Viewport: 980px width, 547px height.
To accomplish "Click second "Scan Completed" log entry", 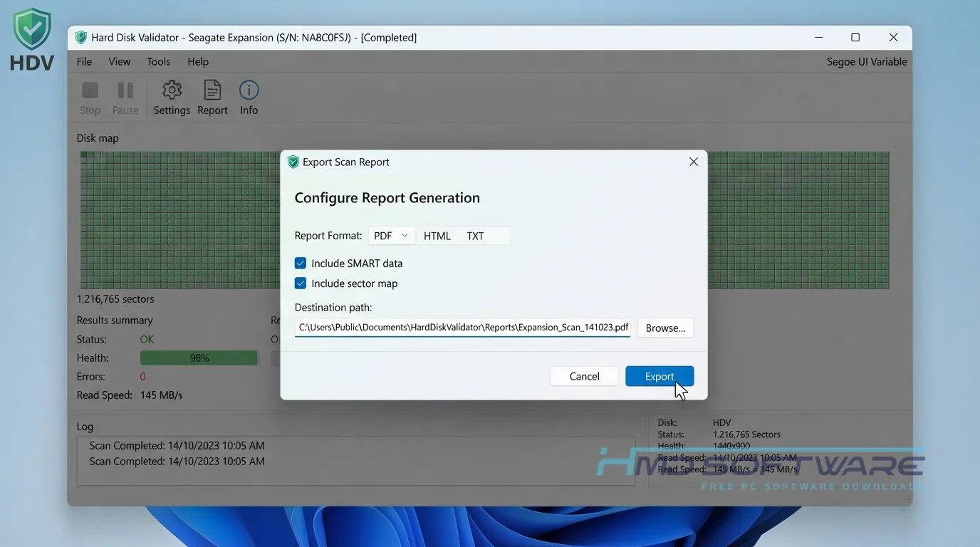I will click(x=177, y=462).
